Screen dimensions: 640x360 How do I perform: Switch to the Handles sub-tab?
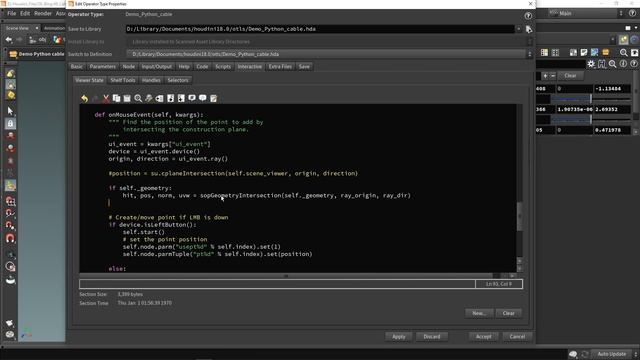[151, 80]
